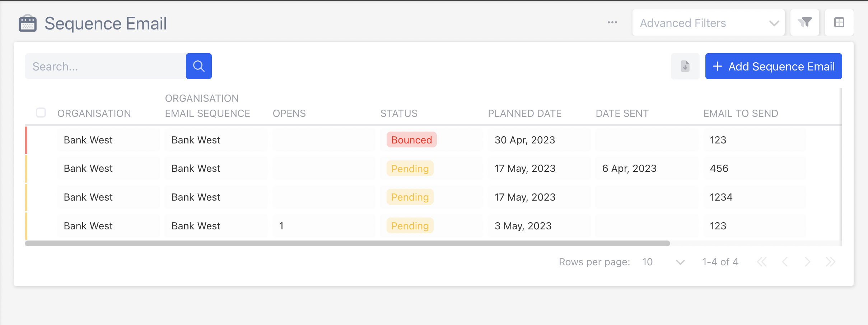Open the table layout grid icon
The width and height of the screenshot is (868, 325).
[839, 22]
